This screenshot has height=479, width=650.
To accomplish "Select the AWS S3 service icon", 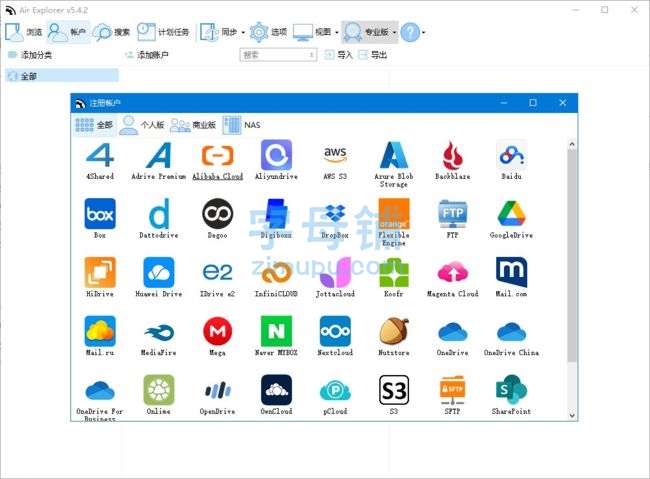I will (335, 155).
